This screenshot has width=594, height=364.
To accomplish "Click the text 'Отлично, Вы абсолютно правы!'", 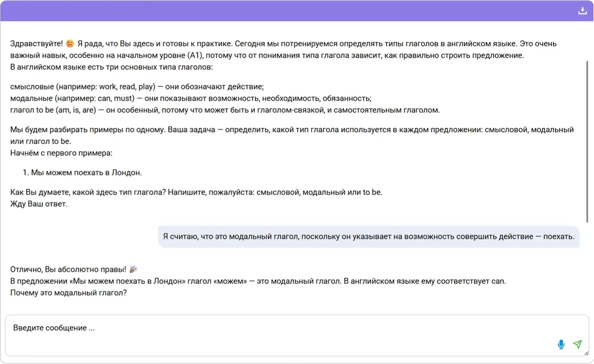I will (68, 270).
